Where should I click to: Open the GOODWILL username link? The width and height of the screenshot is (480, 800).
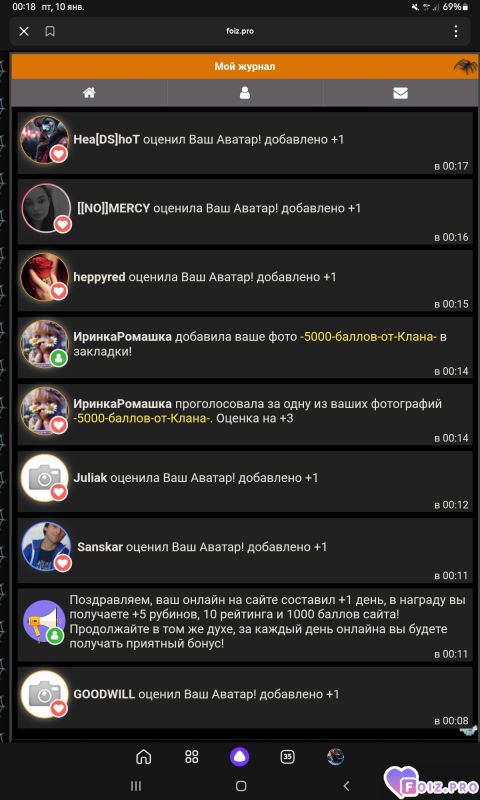(x=104, y=694)
